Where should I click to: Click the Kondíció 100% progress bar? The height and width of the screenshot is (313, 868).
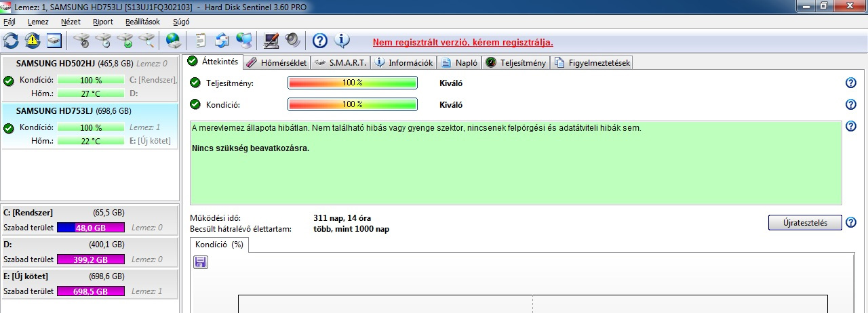click(352, 104)
